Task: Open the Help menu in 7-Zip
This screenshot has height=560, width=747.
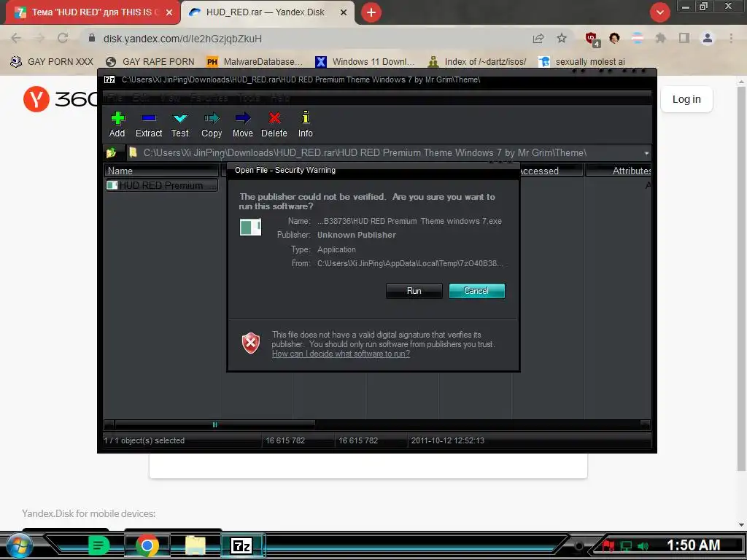Action: (x=280, y=98)
